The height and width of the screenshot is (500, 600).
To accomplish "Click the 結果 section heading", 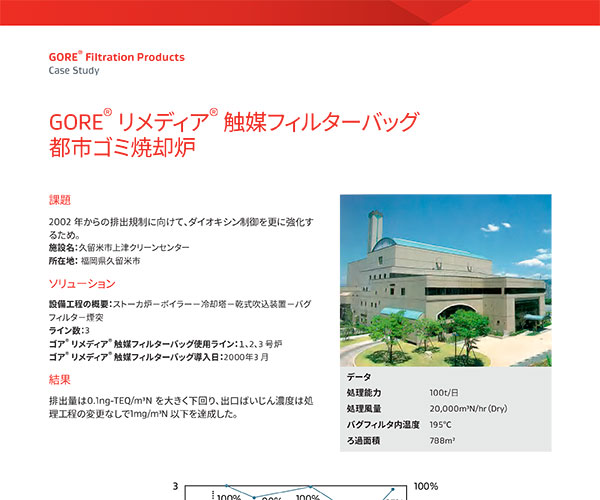I will tap(60, 379).
